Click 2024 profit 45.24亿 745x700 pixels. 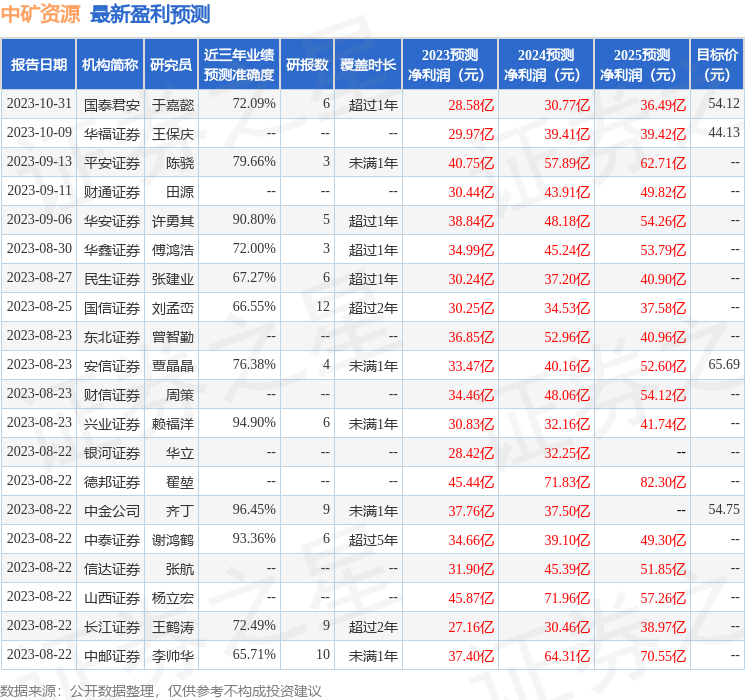point(567,250)
